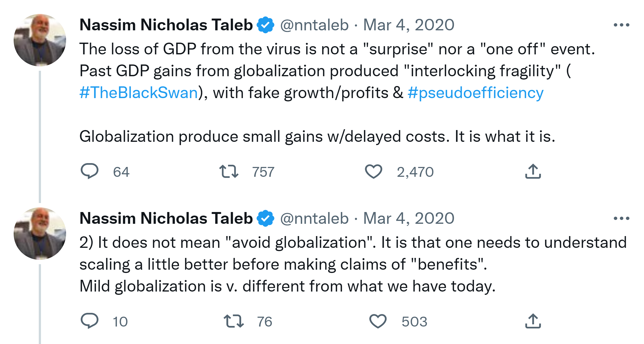Like the tweet with 2,470 likes
This screenshot has height=344, width=644.
373,171
